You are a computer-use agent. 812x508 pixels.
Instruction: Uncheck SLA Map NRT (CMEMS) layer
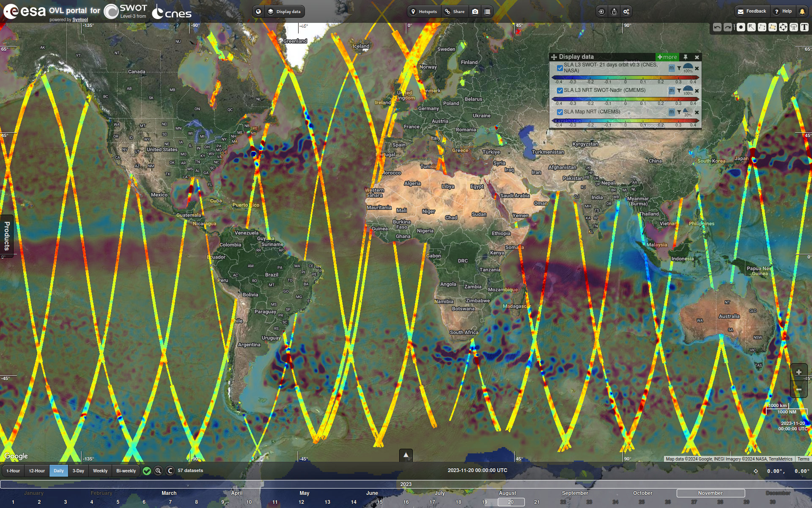pyautogui.click(x=560, y=112)
